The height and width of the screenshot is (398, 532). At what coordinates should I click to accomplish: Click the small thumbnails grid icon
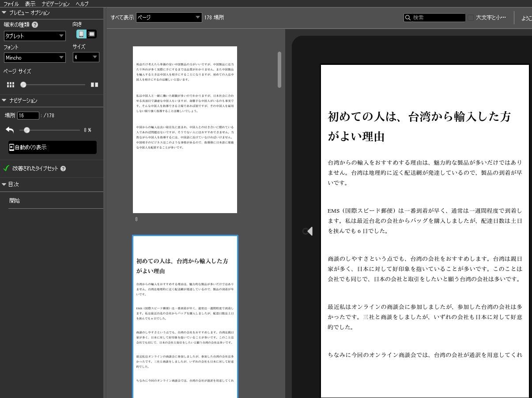click(x=11, y=85)
